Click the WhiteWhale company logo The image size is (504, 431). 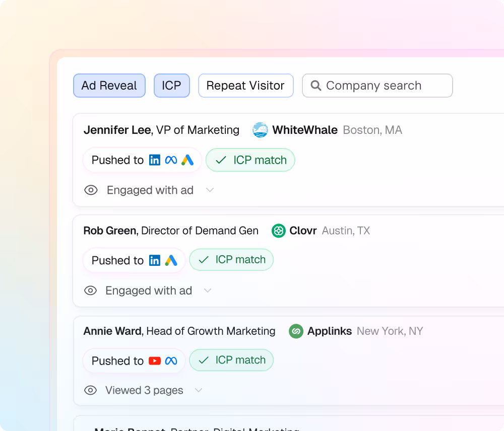coord(260,130)
